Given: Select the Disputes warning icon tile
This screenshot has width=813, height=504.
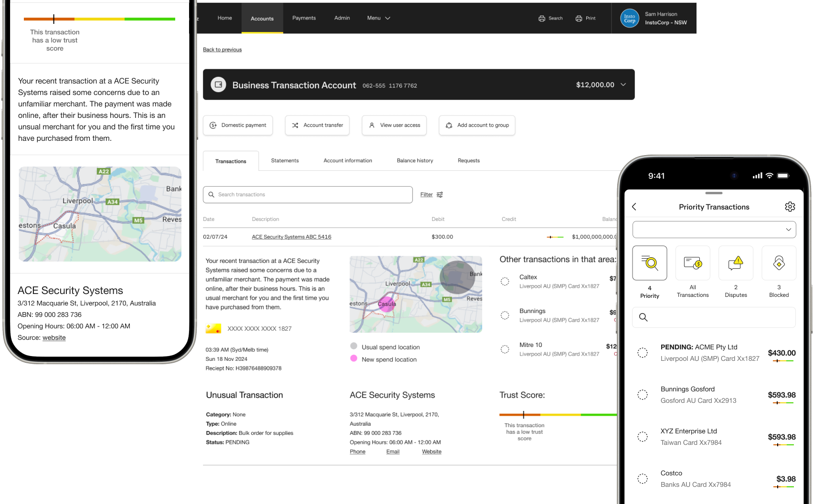Looking at the screenshot, I should 736,263.
